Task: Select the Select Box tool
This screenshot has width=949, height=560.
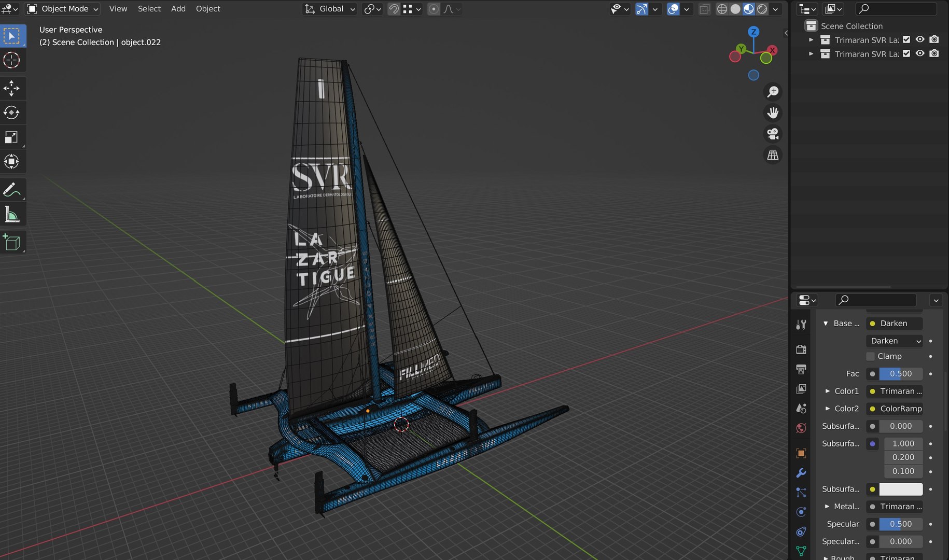Action: pyautogui.click(x=11, y=36)
